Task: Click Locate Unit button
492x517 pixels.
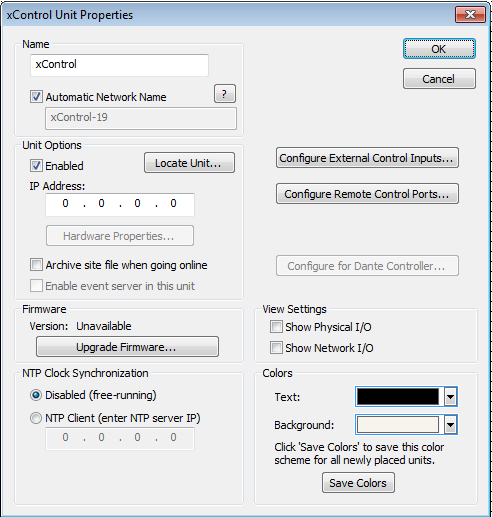Action: [x=189, y=163]
